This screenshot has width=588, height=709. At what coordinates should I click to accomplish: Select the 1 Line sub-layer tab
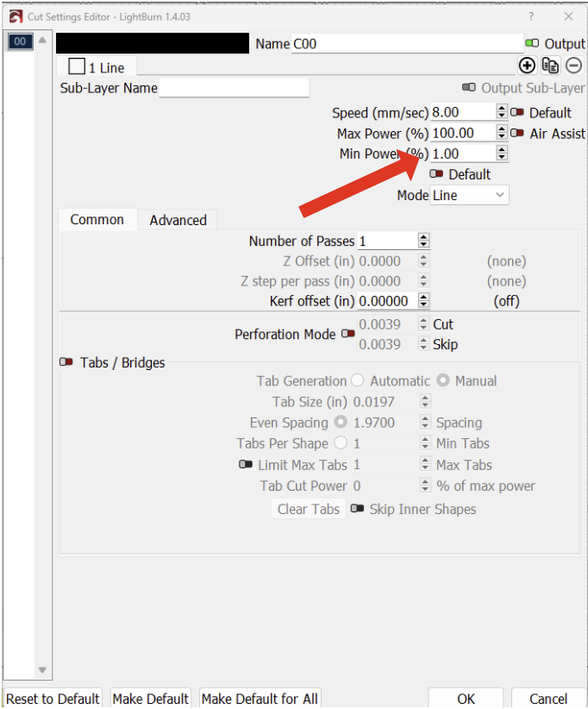tap(97, 67)
